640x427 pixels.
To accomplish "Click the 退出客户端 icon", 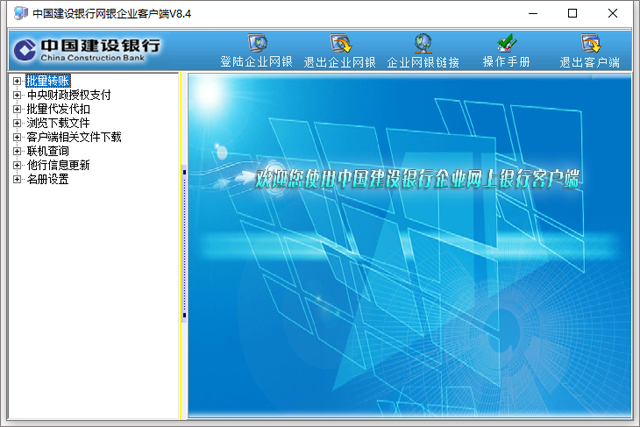I will click(591, 43).
